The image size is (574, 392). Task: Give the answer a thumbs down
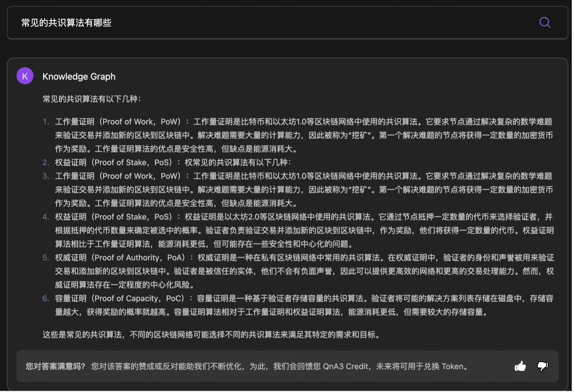[x=542, y=366]
